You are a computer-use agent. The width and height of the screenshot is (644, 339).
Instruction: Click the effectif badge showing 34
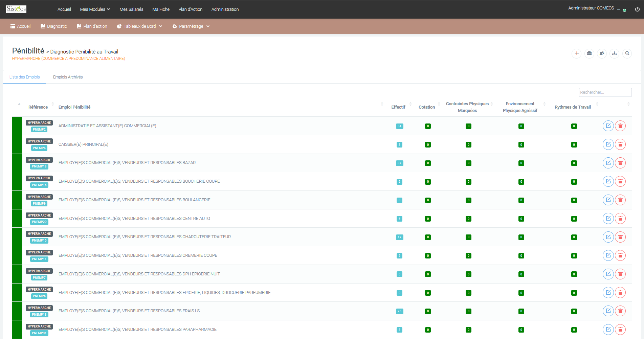pos(399,126)
